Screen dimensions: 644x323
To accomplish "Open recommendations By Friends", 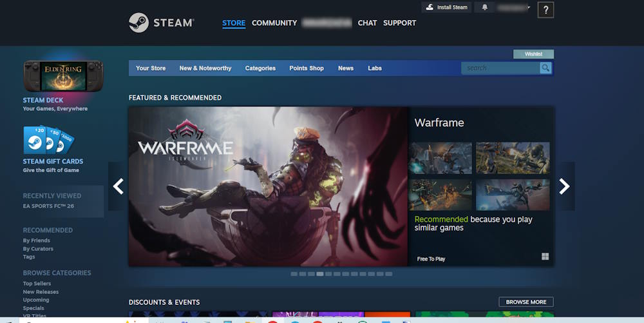I will coord(37,240).
